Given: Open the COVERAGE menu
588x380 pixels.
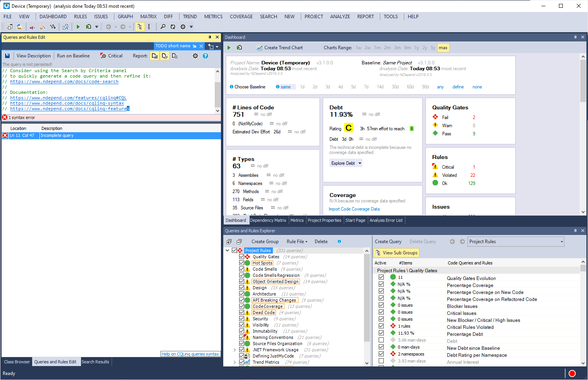Looking at the screenshot, I should [x=241, y=17].
